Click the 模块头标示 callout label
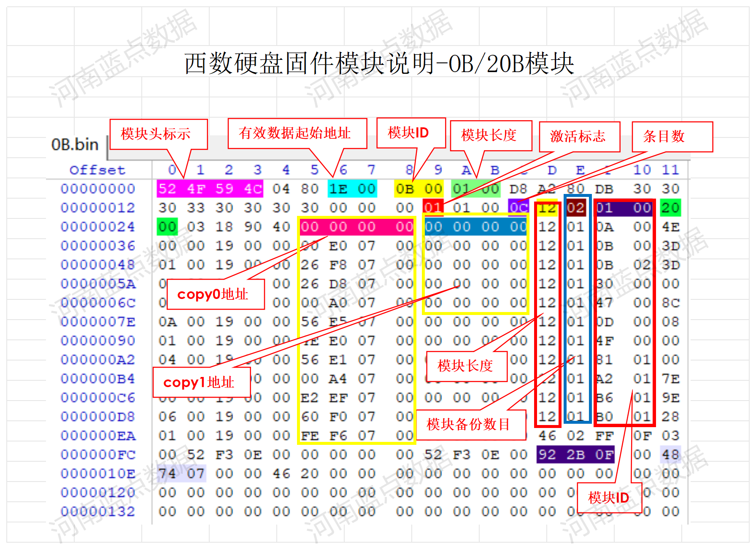The height and width of the screenshot is (549, 756). pos(159,133)
